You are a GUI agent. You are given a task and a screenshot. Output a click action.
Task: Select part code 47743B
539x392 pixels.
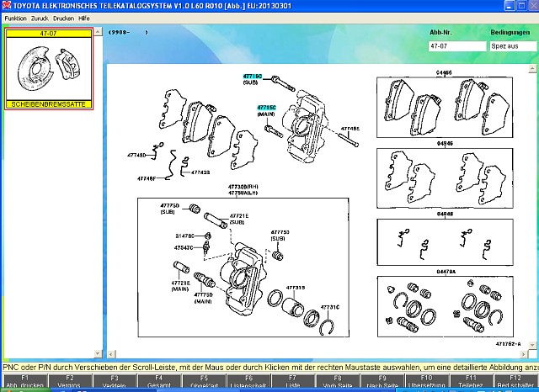pyautogui.click(x=200, y=172)
